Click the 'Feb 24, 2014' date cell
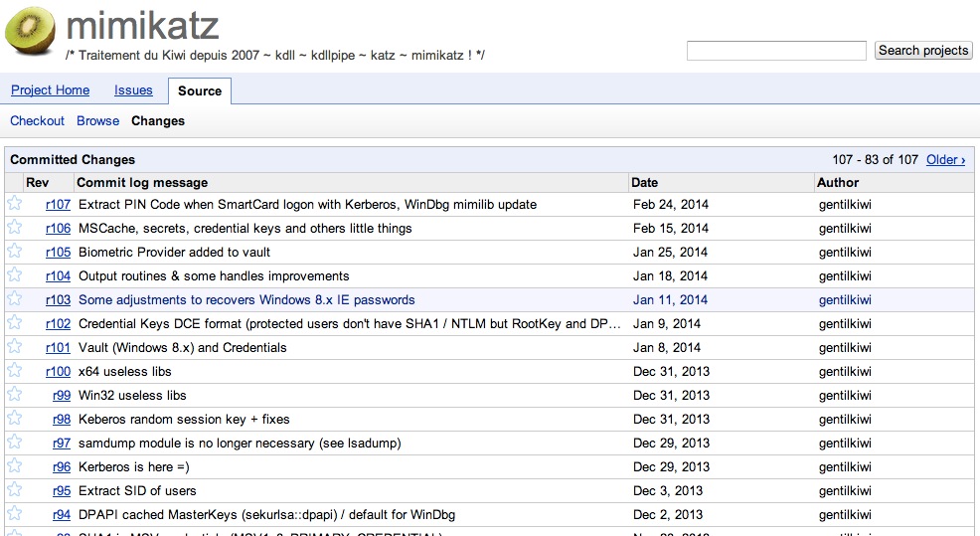This screenshot has width=980, height=536. click(x=671, y=205)
